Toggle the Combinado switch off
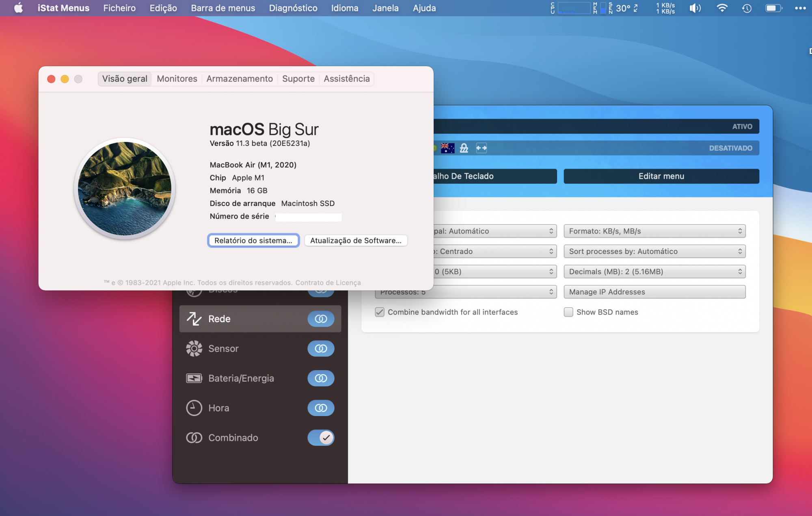 tap(321, 438)
